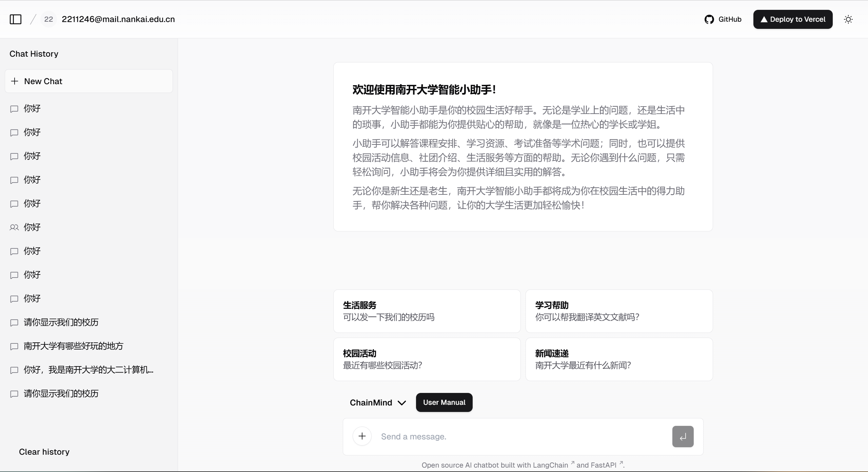Click account email 2211246@mail.nankai.edu.cn
The height and width of the screenshot is (472, 868).
click(x=118, y=19)
